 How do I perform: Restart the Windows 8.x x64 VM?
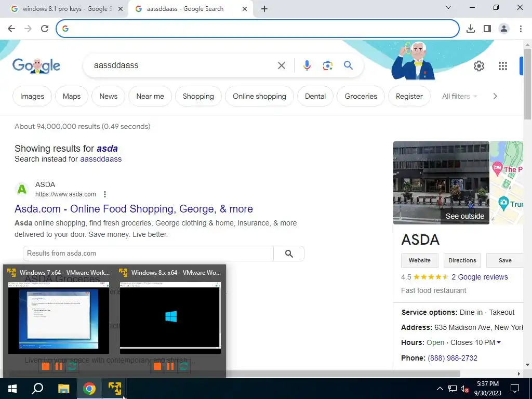pos(183,366)
